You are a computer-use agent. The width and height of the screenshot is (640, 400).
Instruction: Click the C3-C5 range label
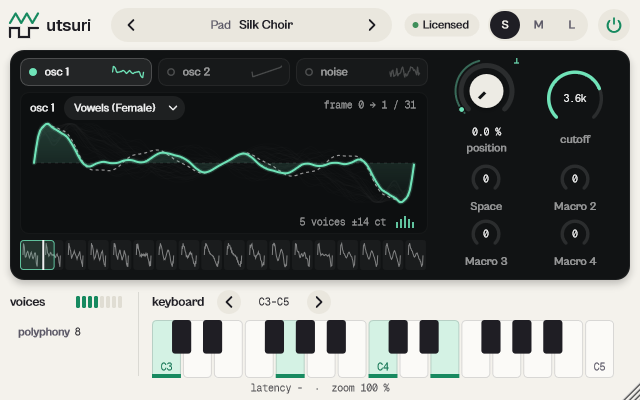(273, 302)
